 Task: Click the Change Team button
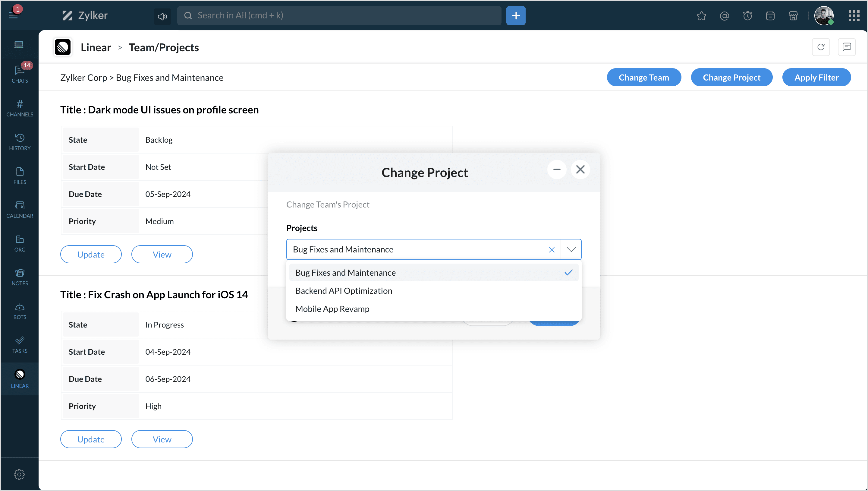643,78
